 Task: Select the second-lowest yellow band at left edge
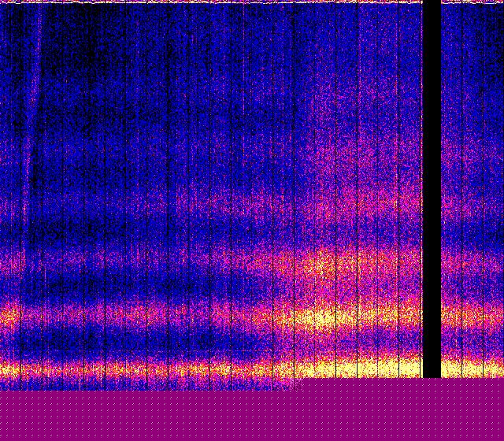(x=6, y=317)
